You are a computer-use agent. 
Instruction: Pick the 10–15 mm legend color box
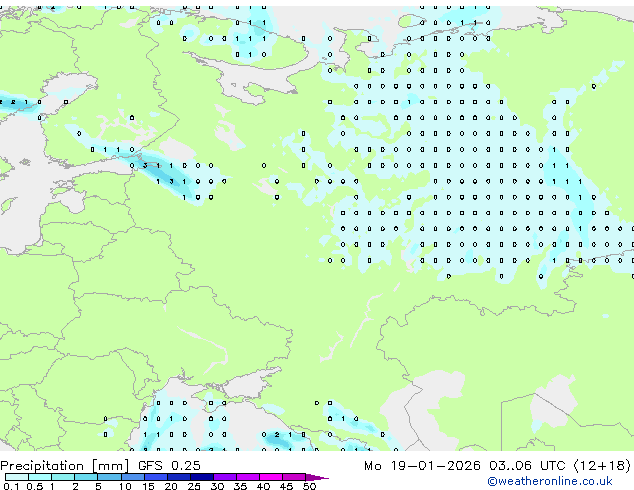132,477
